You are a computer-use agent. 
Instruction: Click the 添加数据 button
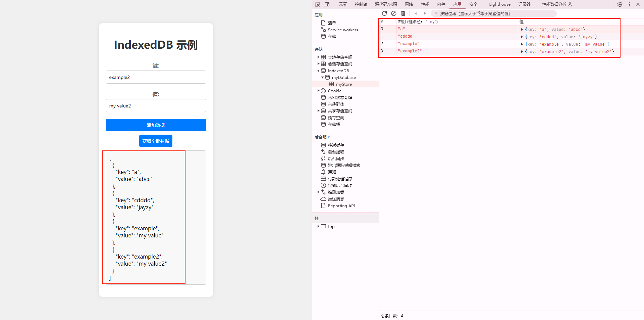(x=156, y=125)
